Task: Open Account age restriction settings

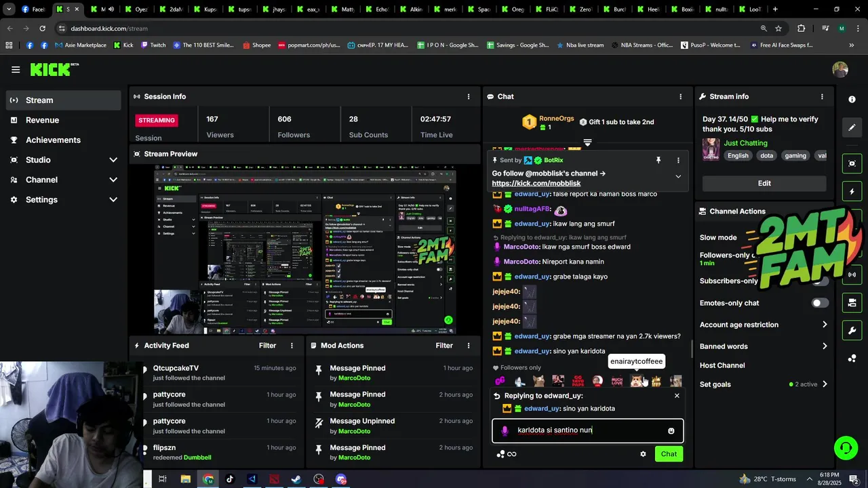Action: coord(764,325)
